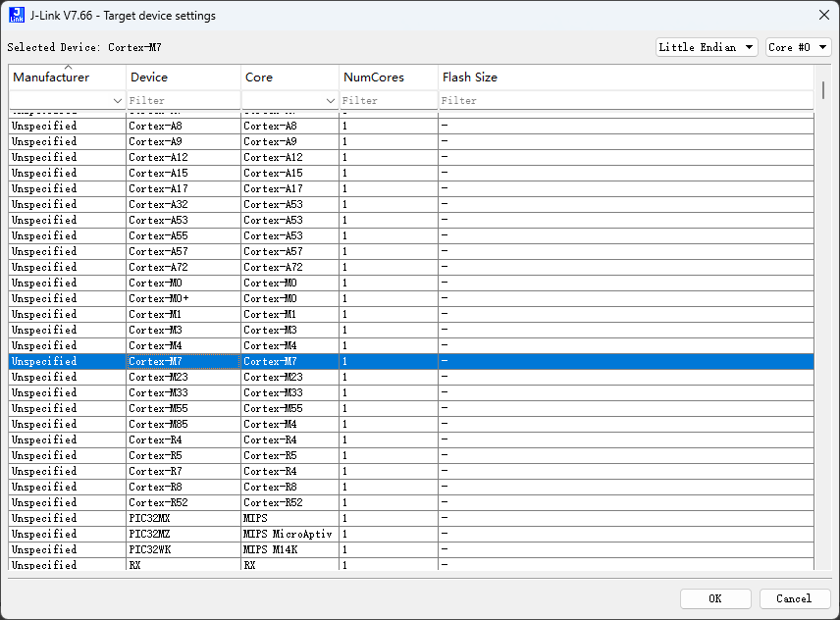
Task: Click the Flash Size filter input field
Action: coord(626,101)
